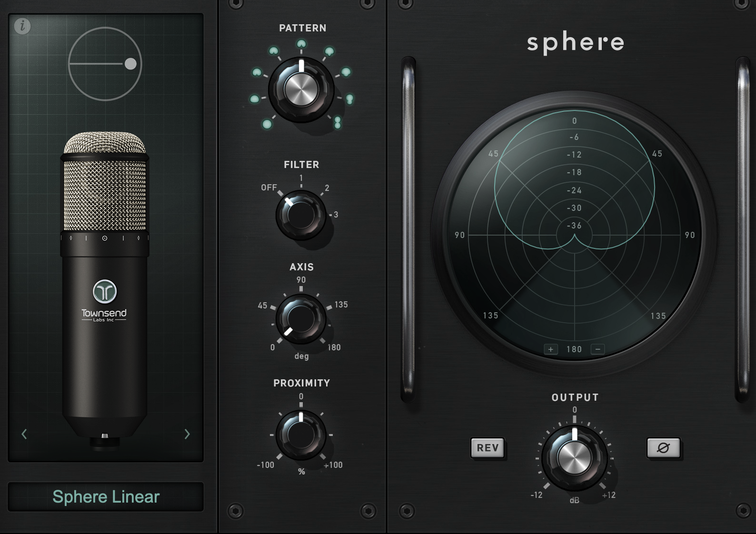756x534 pixels.
Task: Click the +100 label on the PROXIMITY knob
Action: [333, 465]
